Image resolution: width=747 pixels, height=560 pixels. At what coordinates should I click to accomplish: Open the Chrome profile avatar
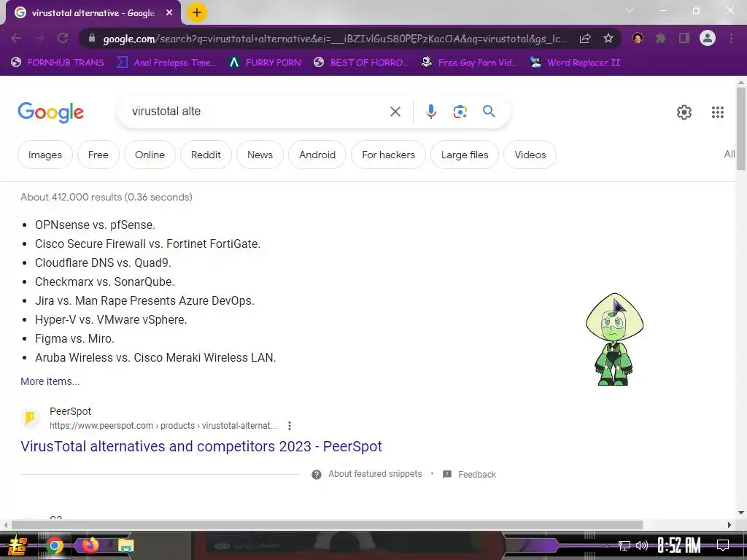(x=708, y=38)
